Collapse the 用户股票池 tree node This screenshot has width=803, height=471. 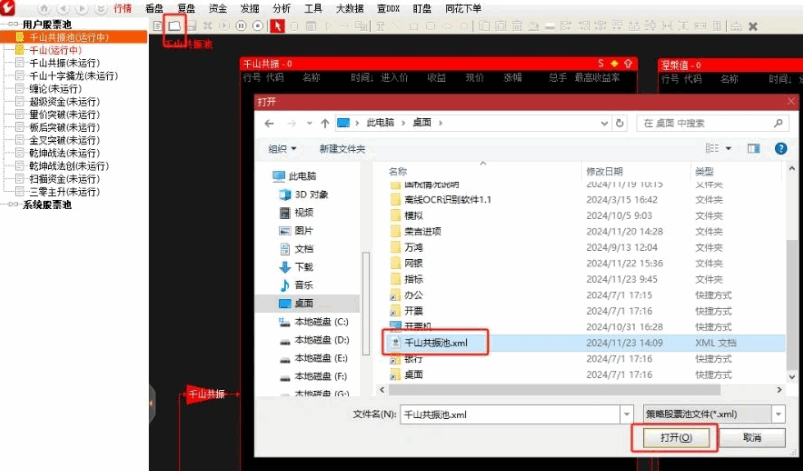point(13,24)
